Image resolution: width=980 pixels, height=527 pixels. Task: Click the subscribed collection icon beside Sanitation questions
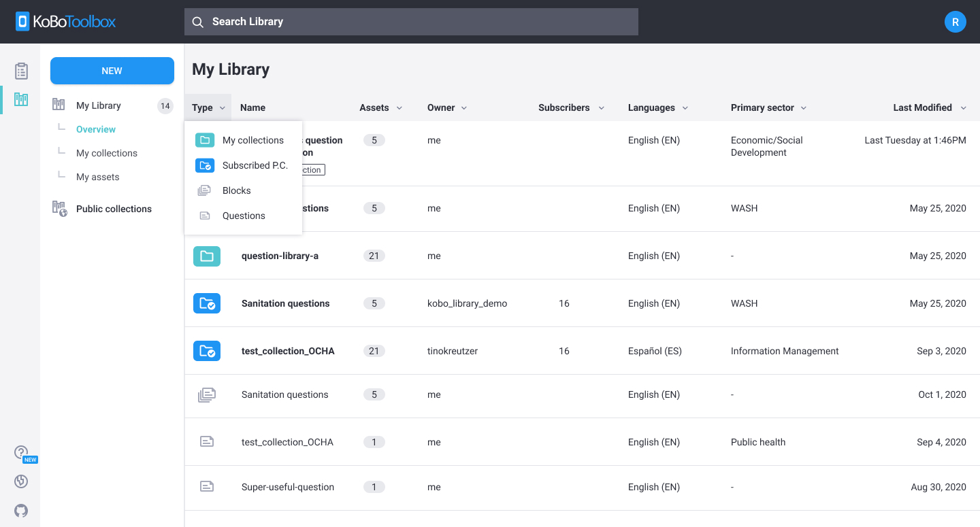point(206,303)
